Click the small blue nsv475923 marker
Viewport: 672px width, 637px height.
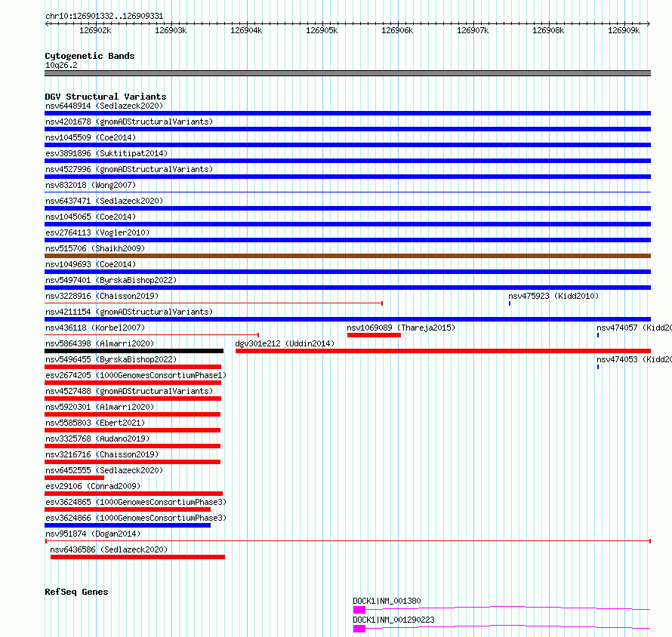pyautogui.click(x=510, y=303)
